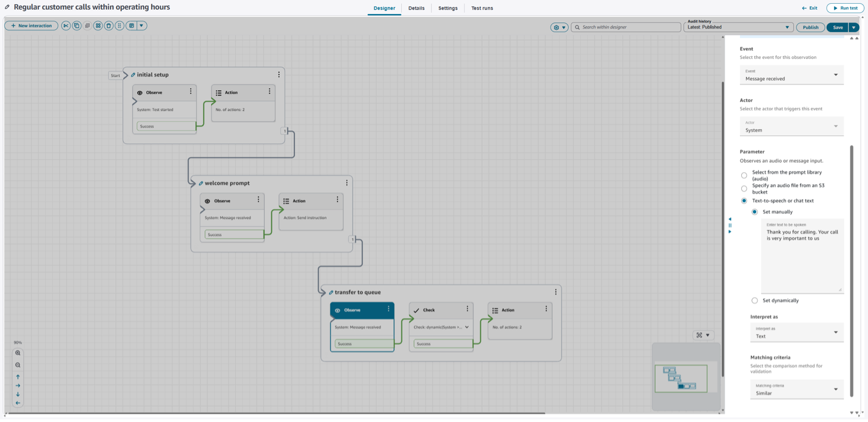Click the 'Search within designer' field
The height and width of the screenshot is (422, 868).
coord(626,27)
